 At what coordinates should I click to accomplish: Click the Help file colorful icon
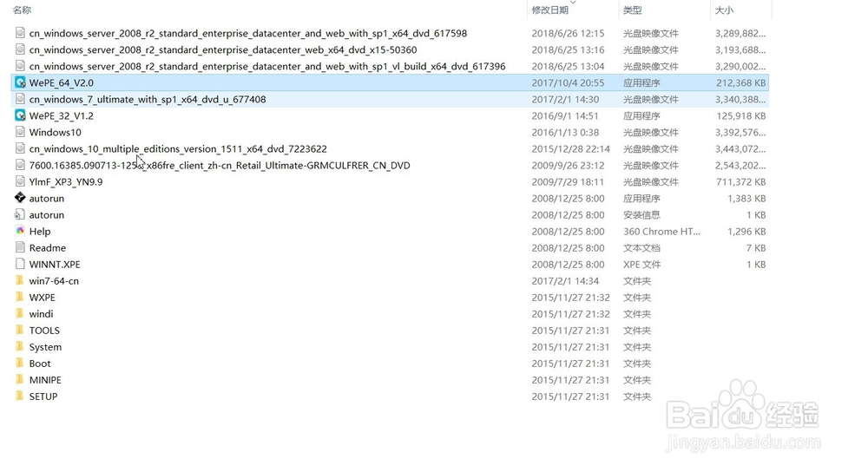point(20,232)
